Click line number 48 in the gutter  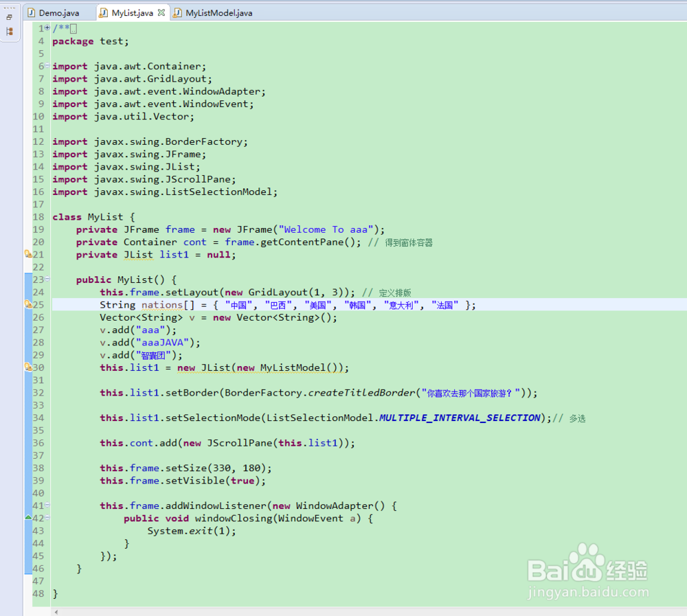click(x=38, y=593)
